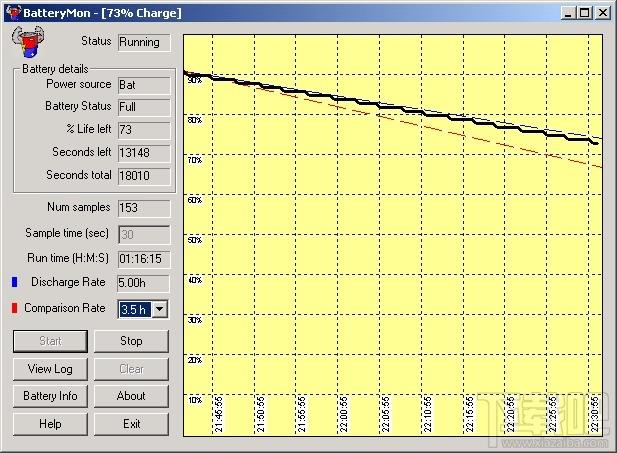Screen dimensions: 617x453
Task: Click the blue Discharge Rate color marker
Action: coord(15,282)
